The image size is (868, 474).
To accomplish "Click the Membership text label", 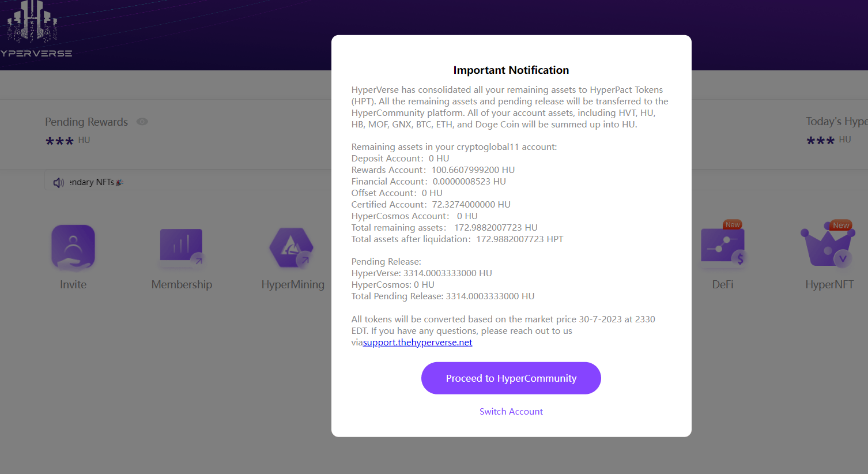I will tap(182, 285).
